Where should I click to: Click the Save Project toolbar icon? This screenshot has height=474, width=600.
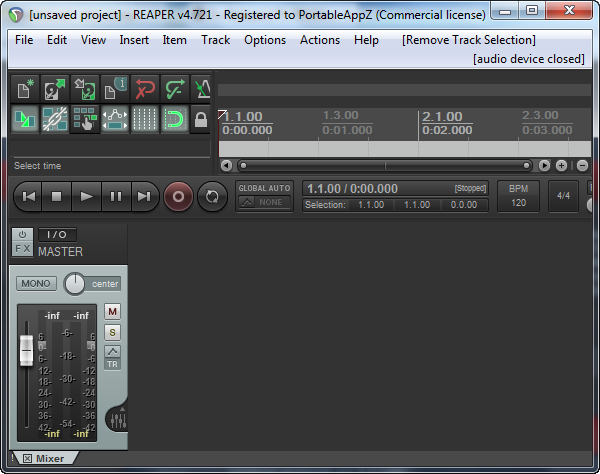[x=84, y=89]
